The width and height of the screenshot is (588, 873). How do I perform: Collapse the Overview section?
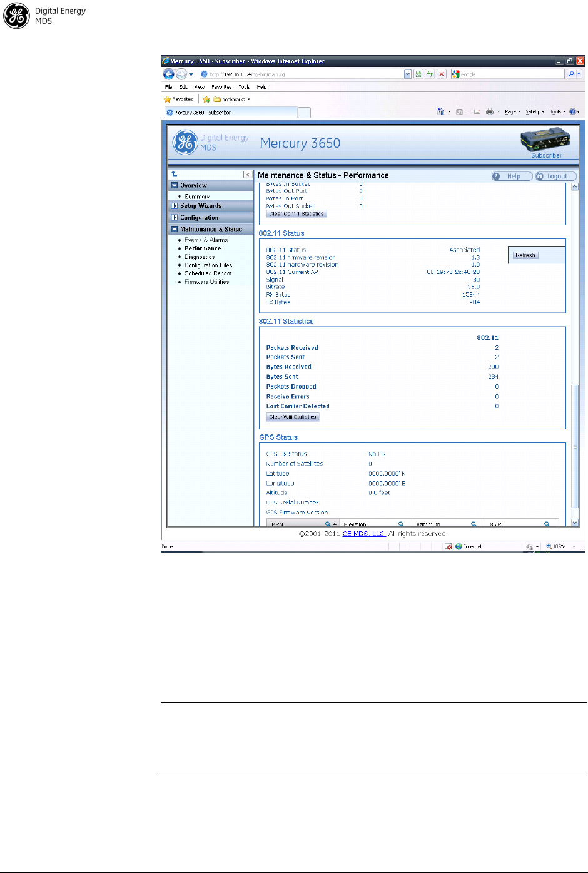pos(175,185)
